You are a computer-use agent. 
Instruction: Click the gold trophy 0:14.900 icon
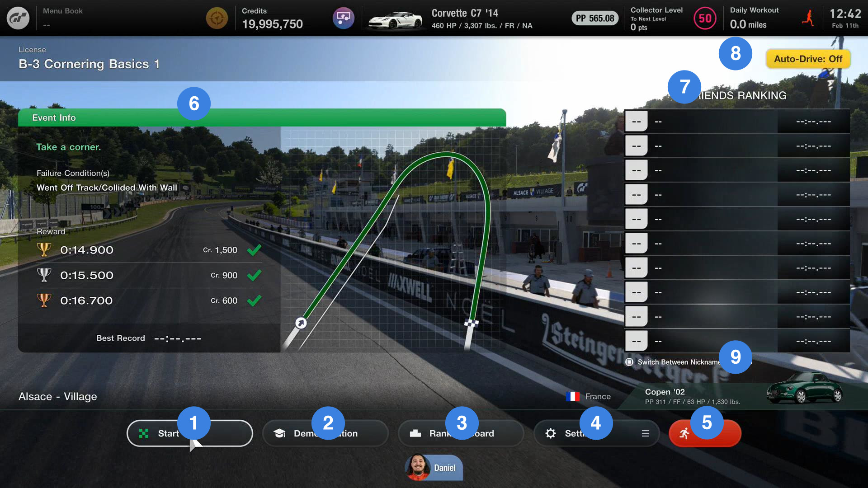[44, 250]
